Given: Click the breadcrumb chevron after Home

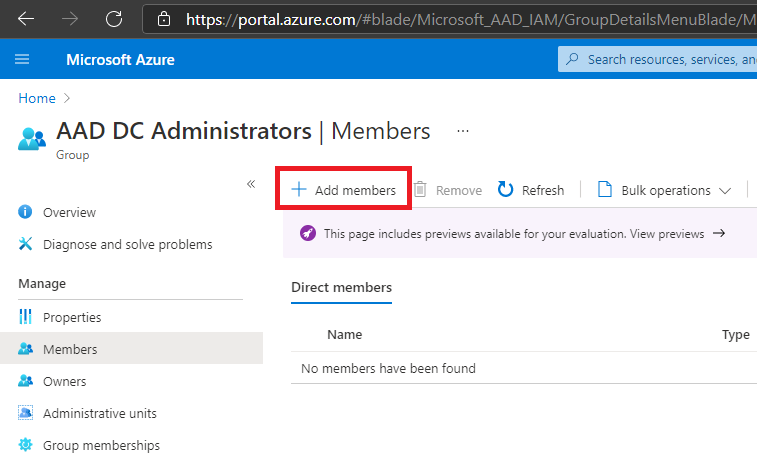Looking at the screenshot, I should click(67, 98).
